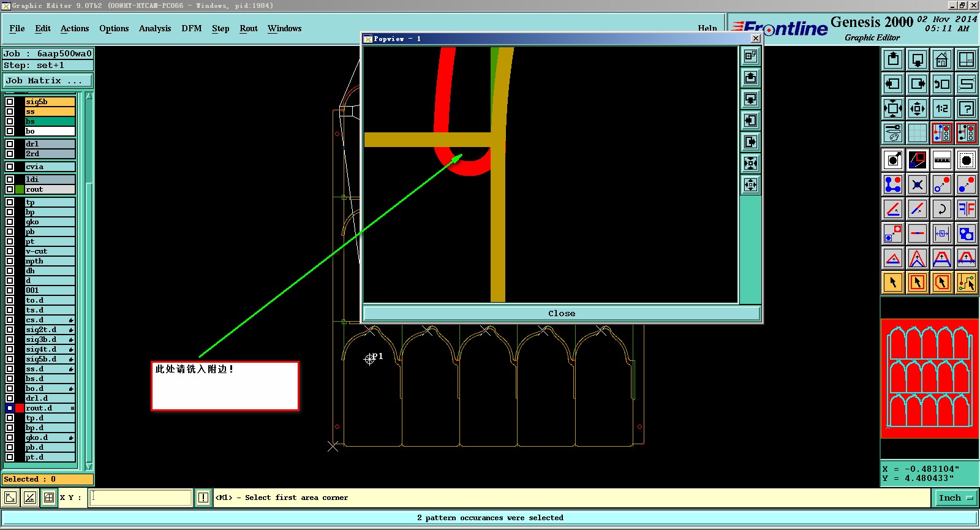The height and width of the screenshot is (530, 980).
Task: Click the question mark help icon
Action: tap(967, 108)
